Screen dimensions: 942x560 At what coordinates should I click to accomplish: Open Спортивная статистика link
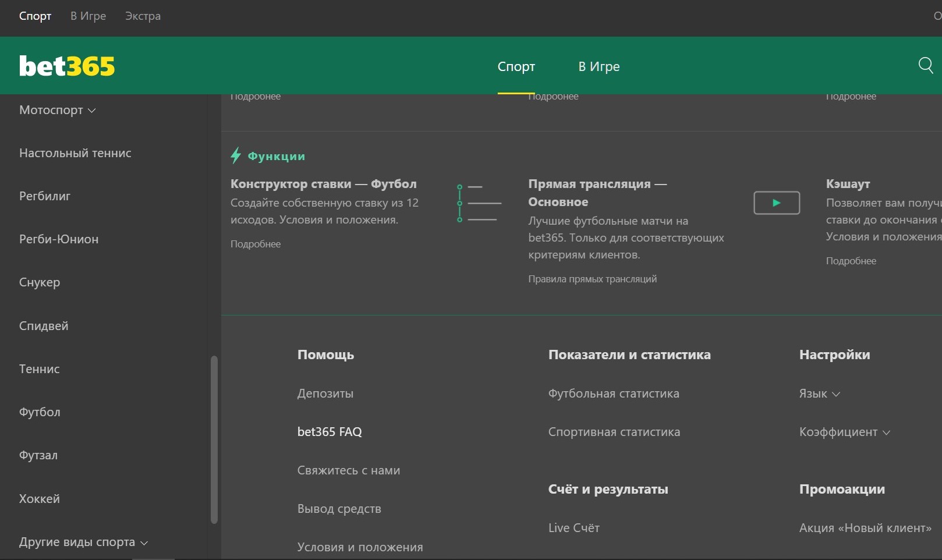614,432
